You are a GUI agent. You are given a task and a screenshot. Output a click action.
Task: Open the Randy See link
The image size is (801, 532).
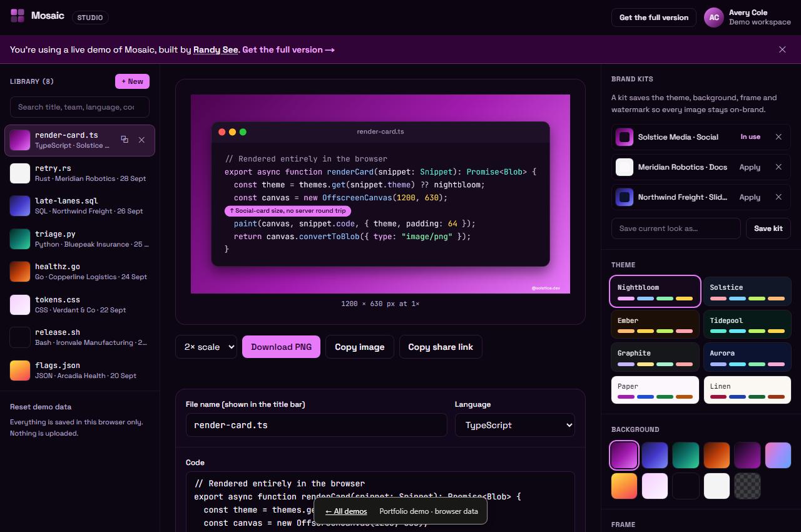tap(216, 49)
